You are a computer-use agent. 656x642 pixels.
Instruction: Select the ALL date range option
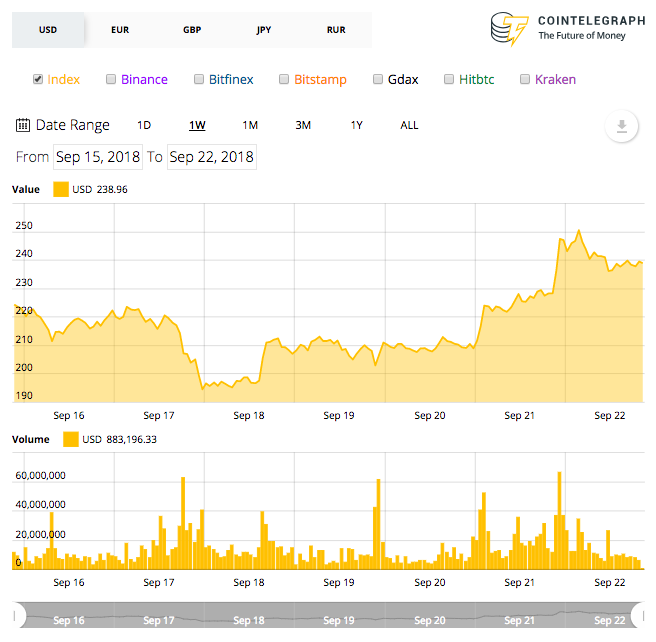tap(409, 125)
